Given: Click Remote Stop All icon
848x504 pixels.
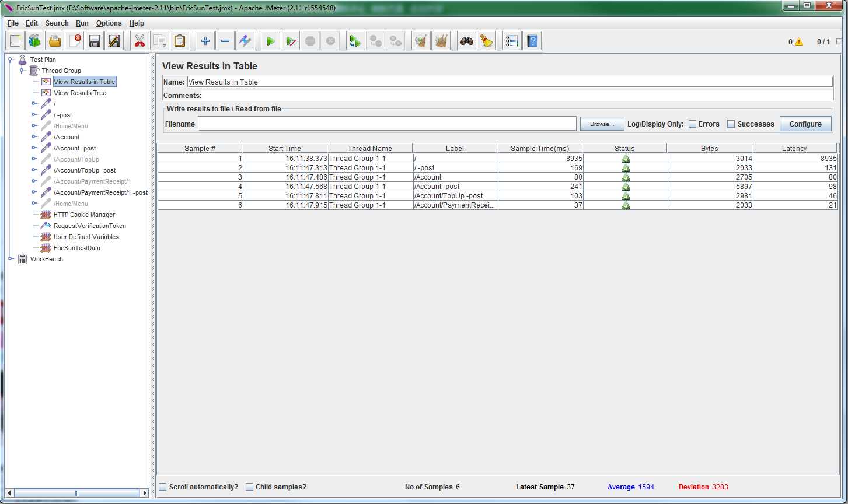Looking at the screenshot, I should pos(375,41).
